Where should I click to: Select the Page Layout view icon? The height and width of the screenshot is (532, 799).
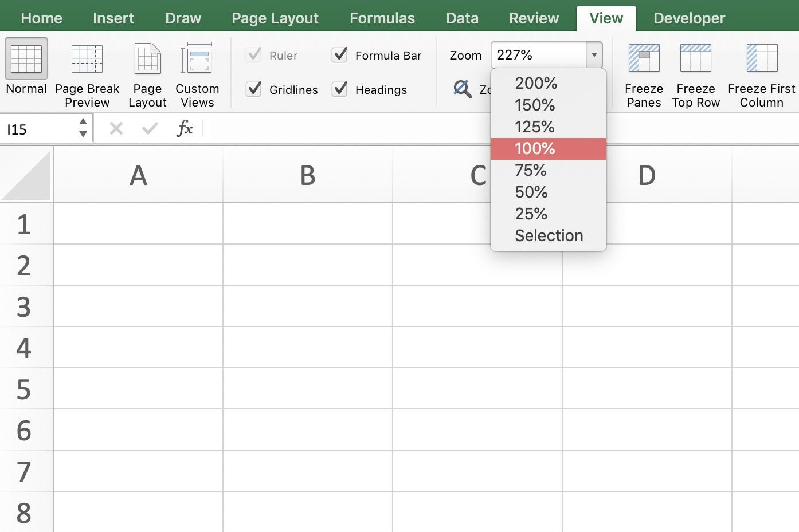[x=147, y=59]
